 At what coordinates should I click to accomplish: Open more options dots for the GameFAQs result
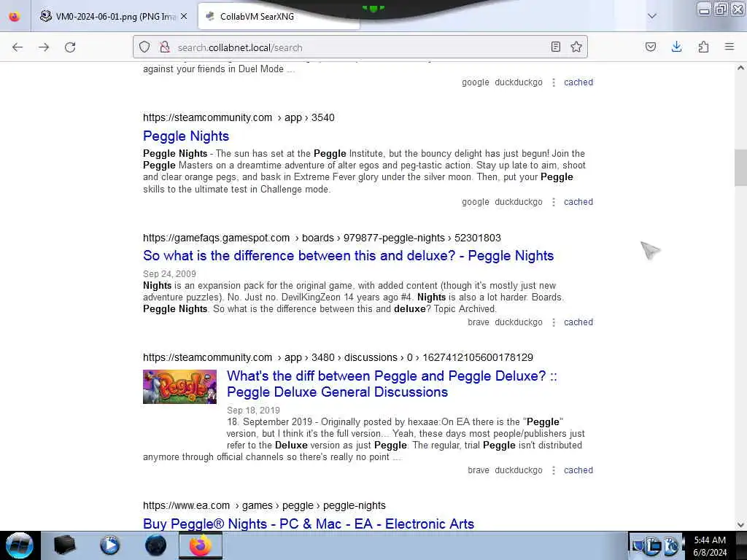[554, 322]
